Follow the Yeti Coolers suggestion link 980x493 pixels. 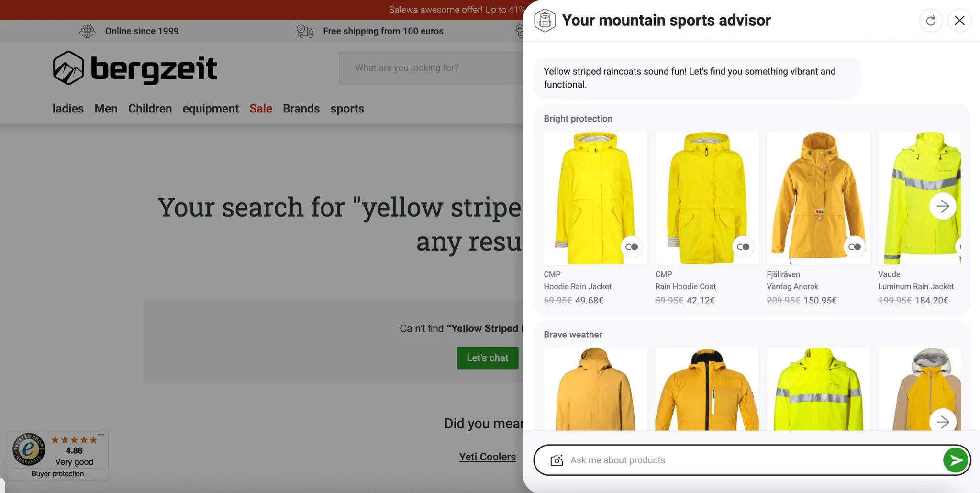pyautogui.click(x=488, y=457)
